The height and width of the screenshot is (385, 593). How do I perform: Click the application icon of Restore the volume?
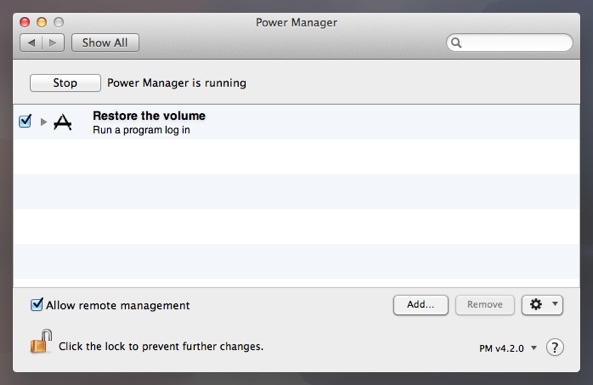63,122
